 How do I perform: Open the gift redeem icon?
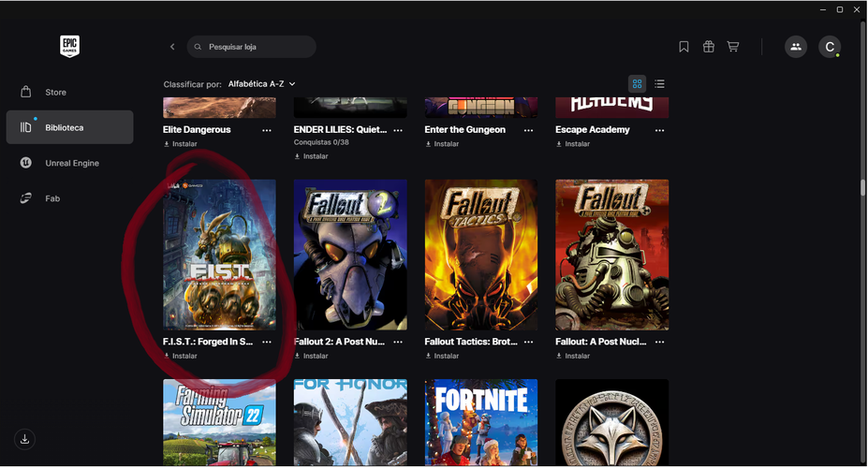(x=709, y=47)
